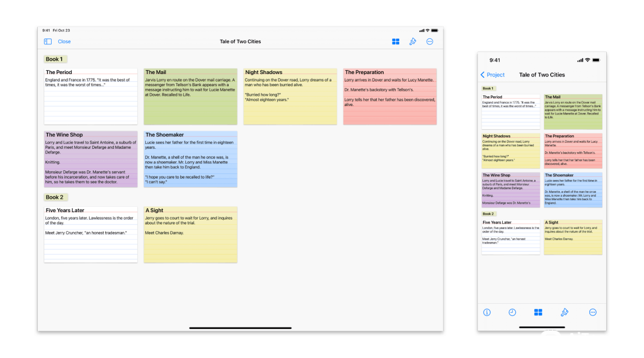Tap the paintbrush icon in iPhone toolbar

tap(564, 312)
